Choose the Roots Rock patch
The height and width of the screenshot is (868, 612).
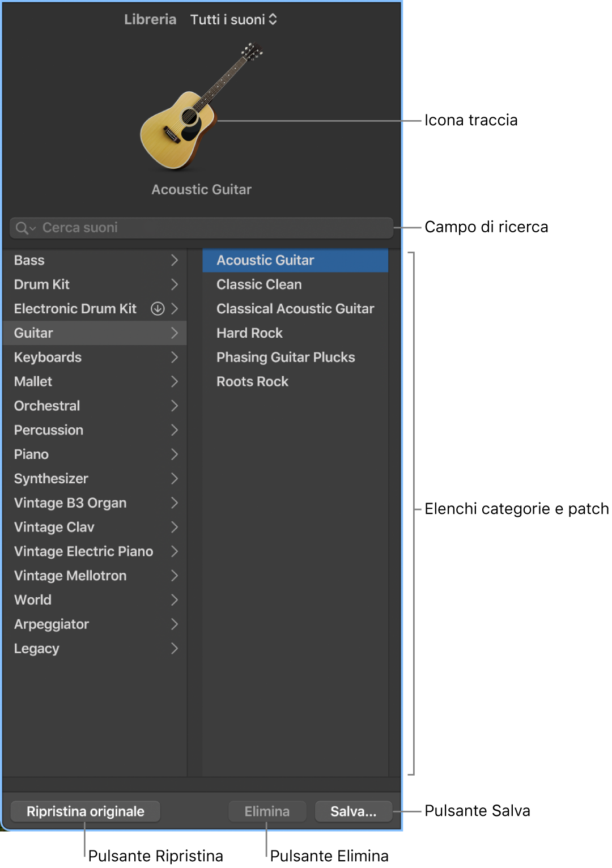[x=252, y=382]
